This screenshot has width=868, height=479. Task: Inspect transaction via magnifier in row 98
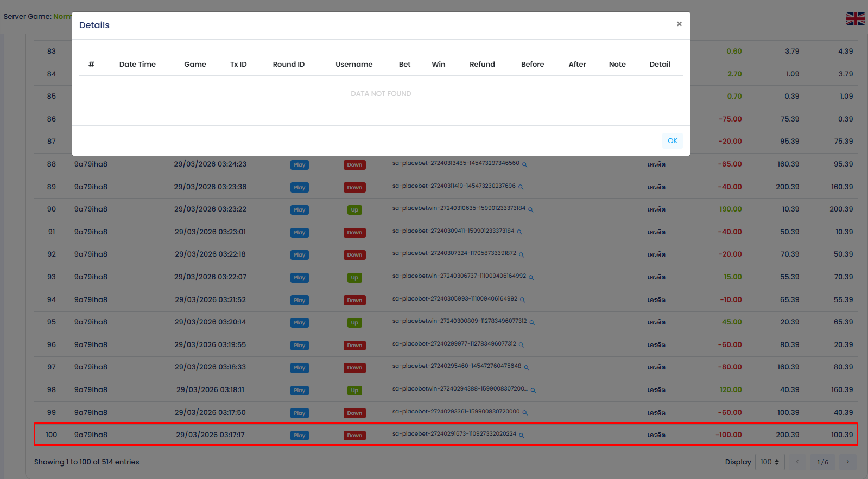(x=533, y=391)
